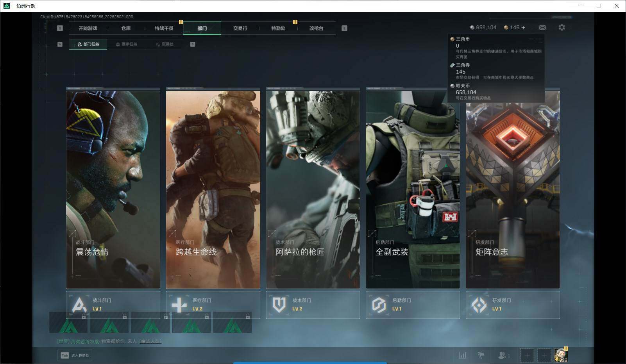Click the 哈夫币 coin icon in top bar
The height and width of the screenshot is (364, 626).
472,27
